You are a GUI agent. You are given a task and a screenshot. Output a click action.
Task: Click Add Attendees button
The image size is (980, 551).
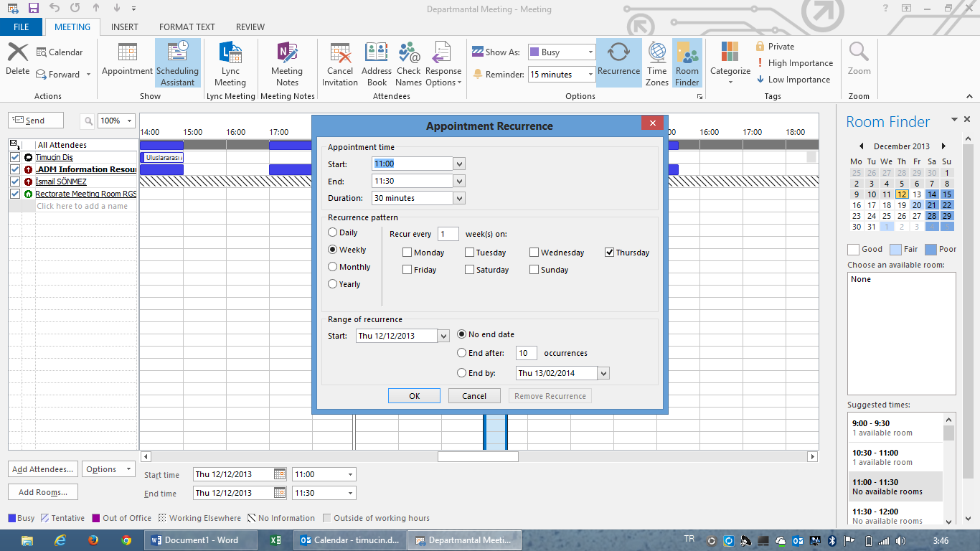[x=43, y=469]
